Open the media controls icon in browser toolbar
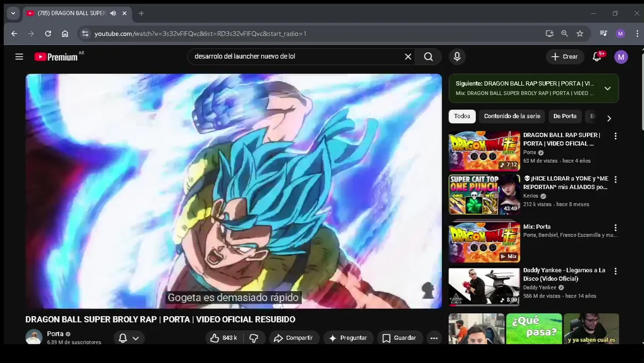This screenshot has width=644, height=363. pyautogui.click(x=603, y=34)
